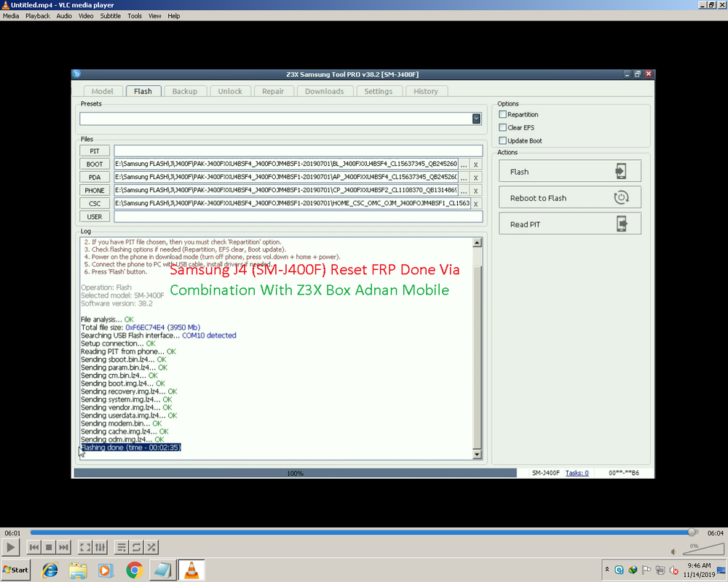Open the Playback menu
The width and height of the screenshot is (728, 582).
38,16
